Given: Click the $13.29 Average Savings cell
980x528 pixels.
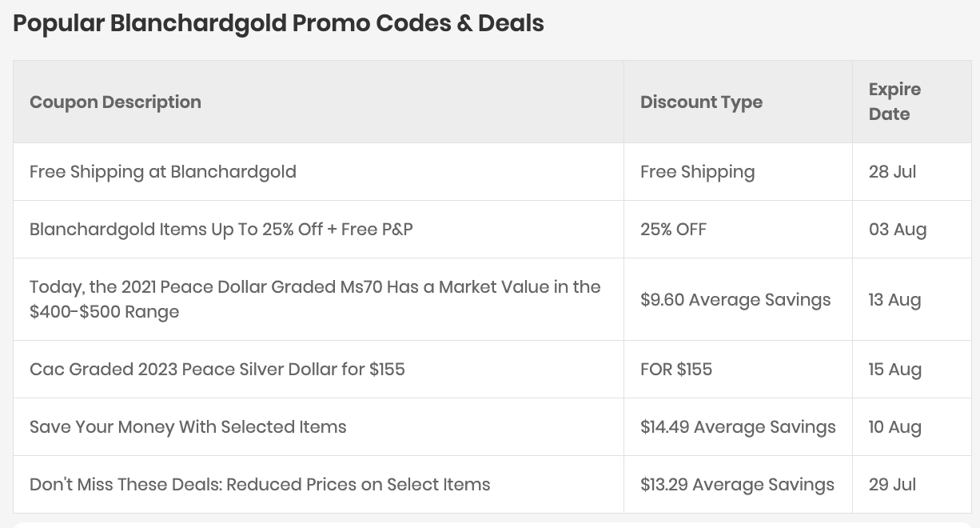Looking at the screenshot, I should point(737,485).
